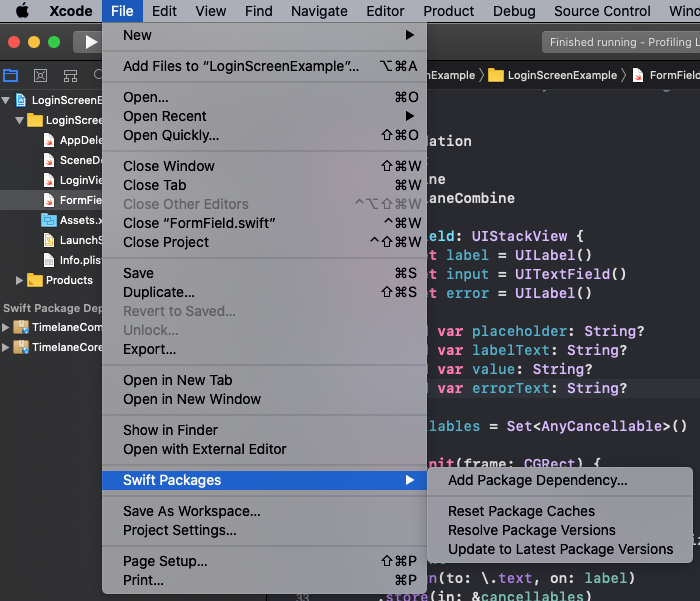The width and height of the screenshot is (700, 601).
Task: Select the Swift Packages menu item
Action: pyautogui.click(x=264, y=480)
